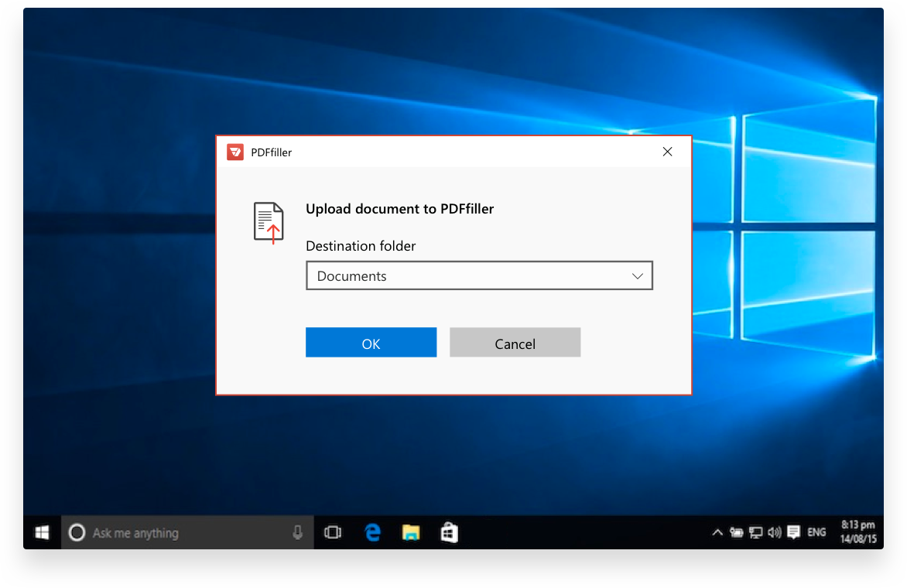Click the OK button to upload

[x=371, y=342]
